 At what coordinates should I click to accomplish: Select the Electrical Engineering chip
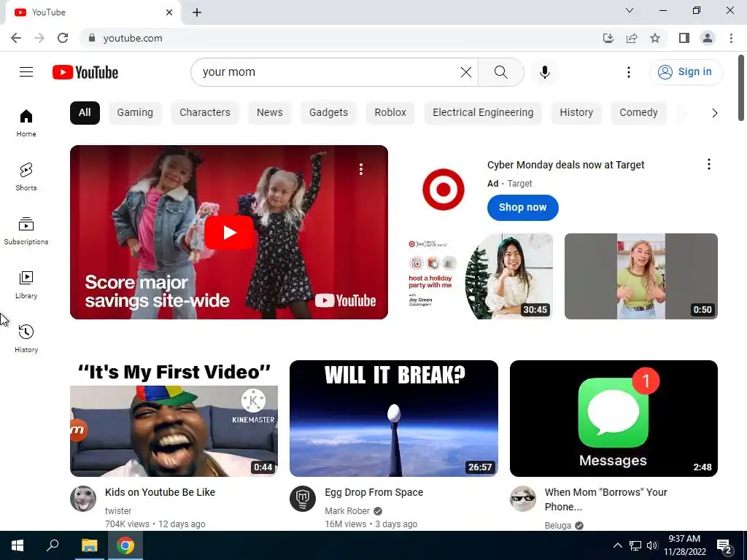(x=483, y=113)
